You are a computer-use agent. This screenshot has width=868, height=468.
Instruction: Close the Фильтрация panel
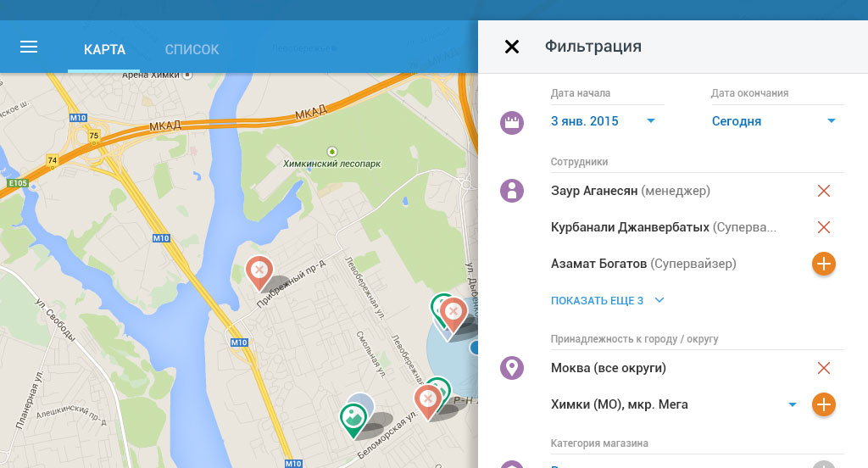512,47
